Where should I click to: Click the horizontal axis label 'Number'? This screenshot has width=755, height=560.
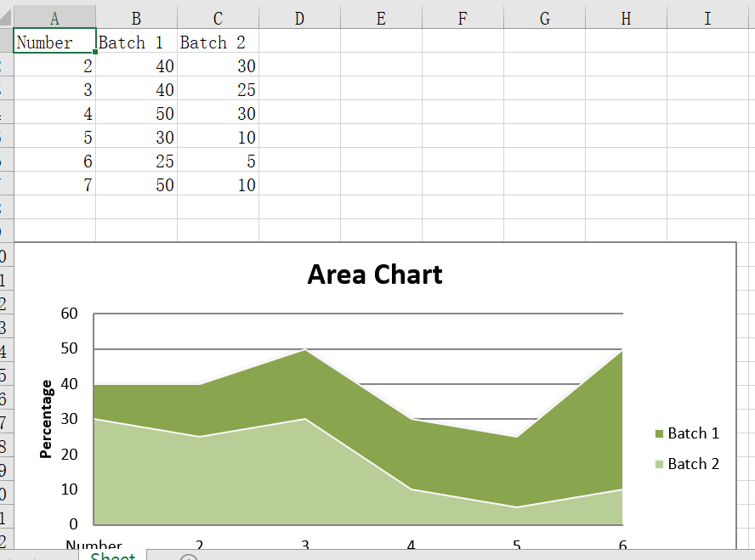click(94, 544)
